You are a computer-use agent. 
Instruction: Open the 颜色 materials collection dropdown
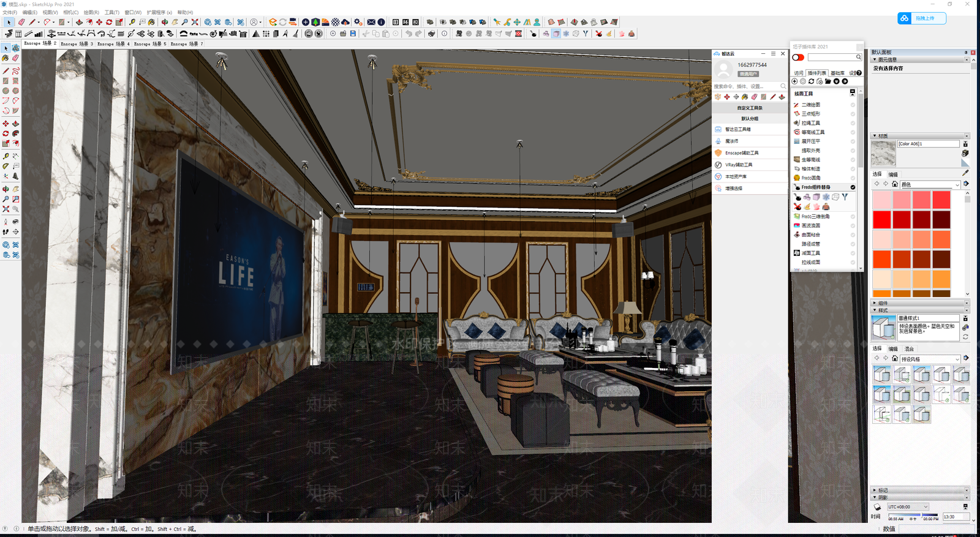930,184
